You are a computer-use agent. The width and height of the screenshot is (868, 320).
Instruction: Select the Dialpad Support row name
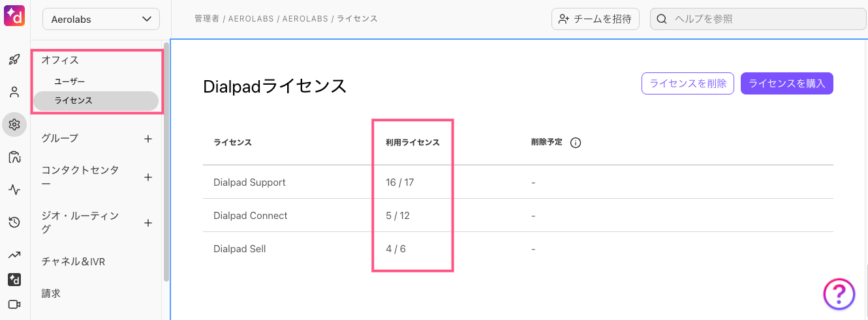[x=249, y=182]
